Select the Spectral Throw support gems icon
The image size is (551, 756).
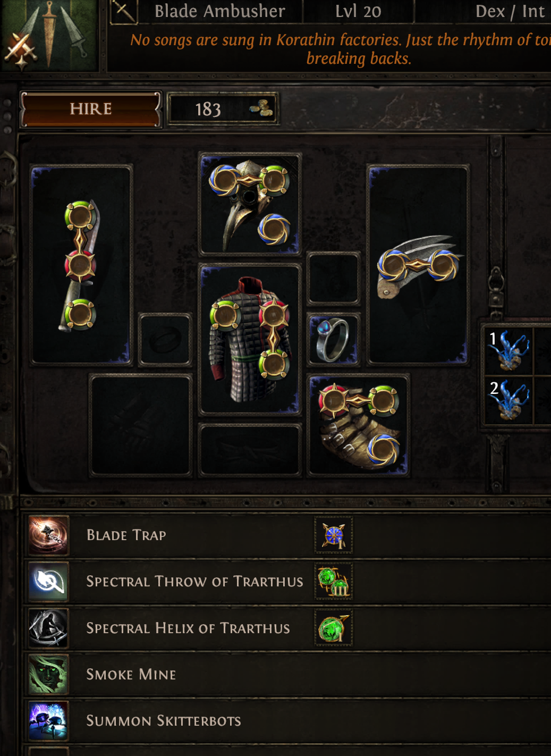(334, 582)
